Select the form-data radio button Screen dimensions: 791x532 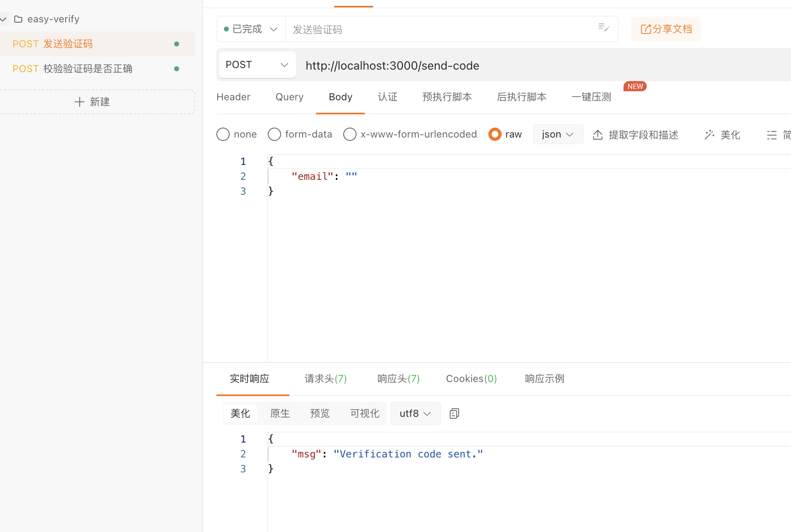pyautogui.click(x=274, y=134)
